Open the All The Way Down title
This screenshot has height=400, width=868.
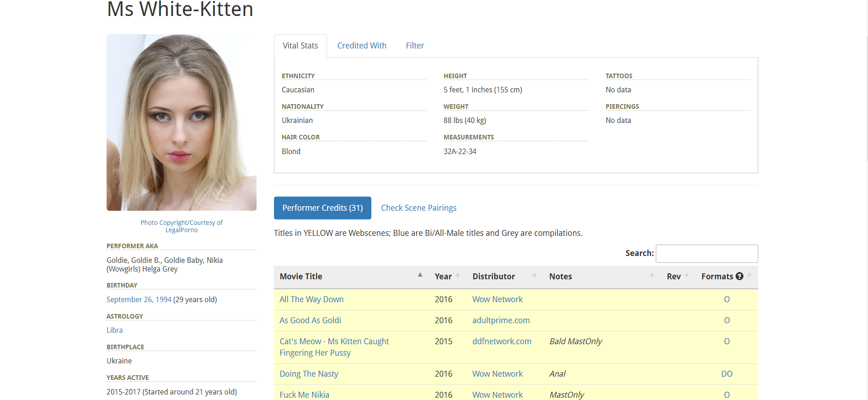coord(311,299)
